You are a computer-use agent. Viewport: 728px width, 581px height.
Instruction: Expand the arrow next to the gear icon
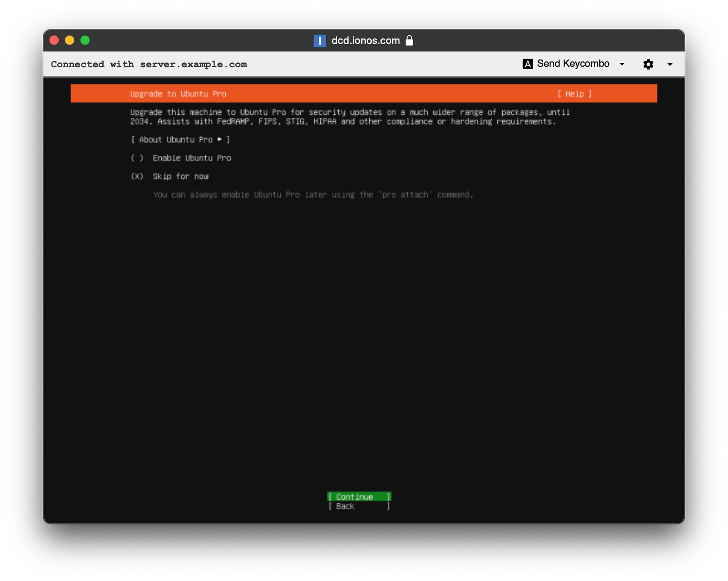(x=670, y=65)
